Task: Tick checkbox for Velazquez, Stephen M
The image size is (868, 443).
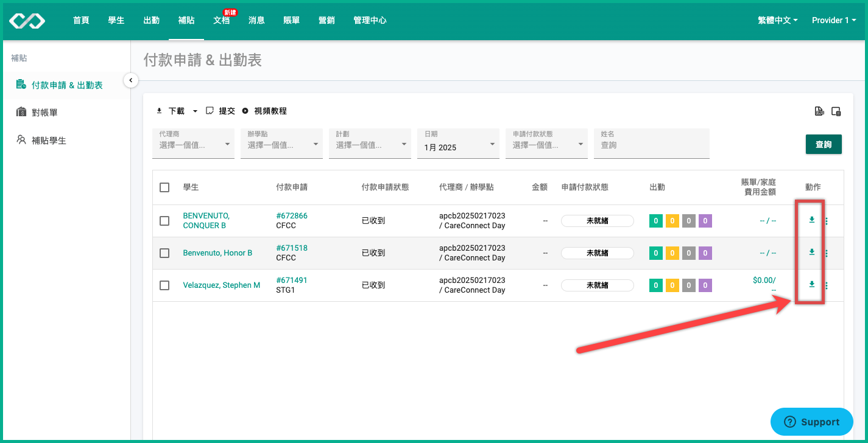Action: click(x=164, y=285)
